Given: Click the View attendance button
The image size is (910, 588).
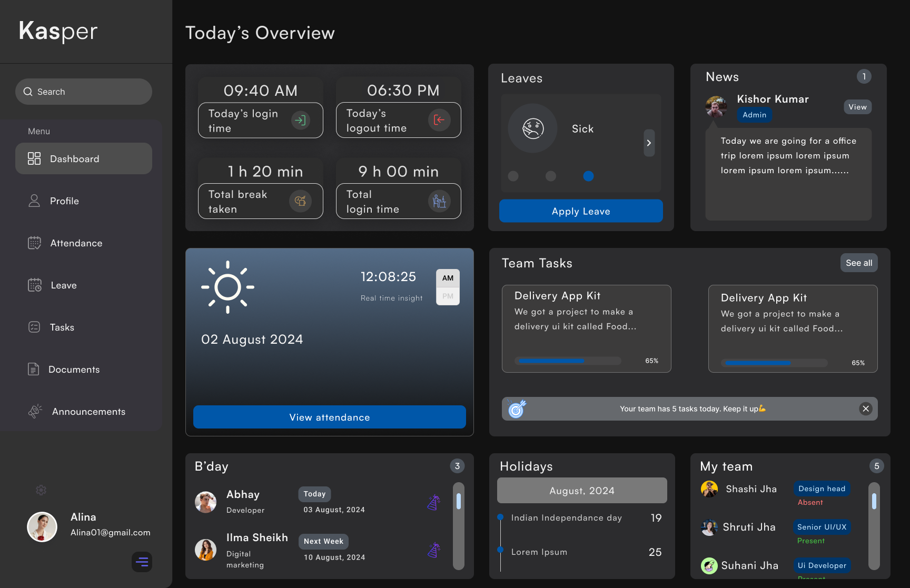Looking at the screenshot, I should coord(329,417).
